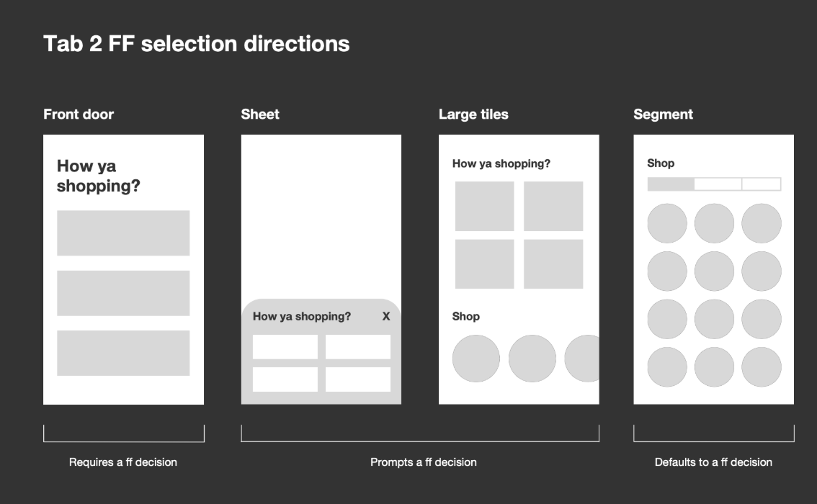Image resolution: width=817 pixels, height=504 pixels.
Task: Click the Shop heading in Large tiles
Action: coord(466,316)
